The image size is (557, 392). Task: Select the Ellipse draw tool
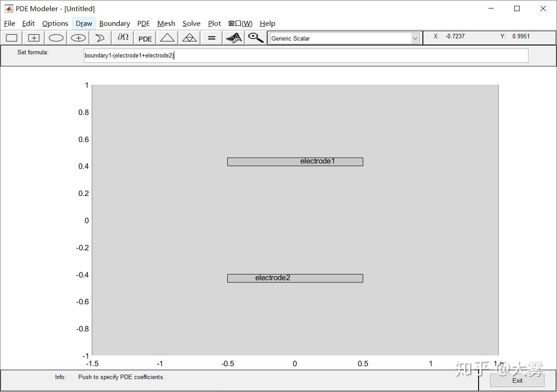tap(56, 38)
